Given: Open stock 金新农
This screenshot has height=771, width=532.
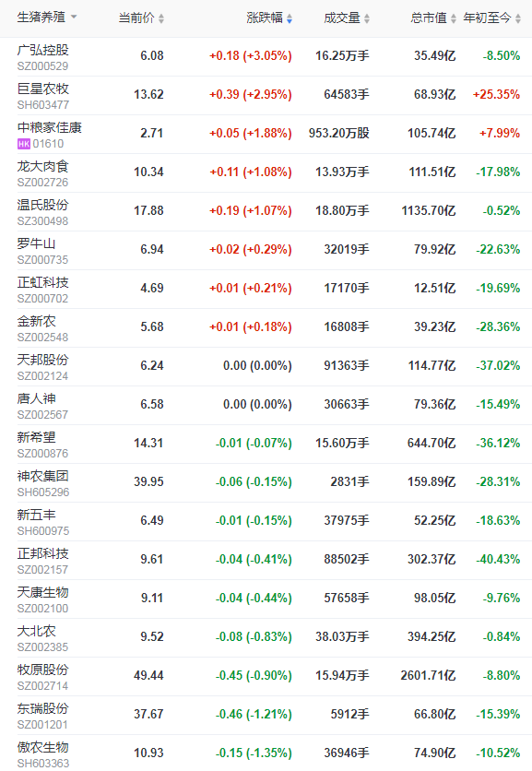Looking at the screenshot, I should pos(36,322).
